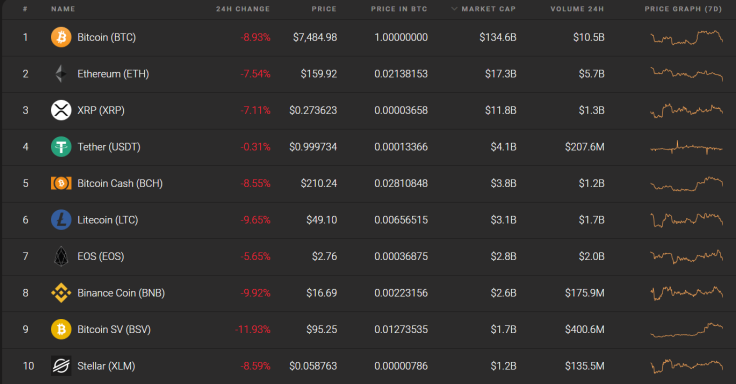Screen dimensions: 736x384
Task: Click the Ethereum diamond logo icon
Action: [x=61, y=74]
